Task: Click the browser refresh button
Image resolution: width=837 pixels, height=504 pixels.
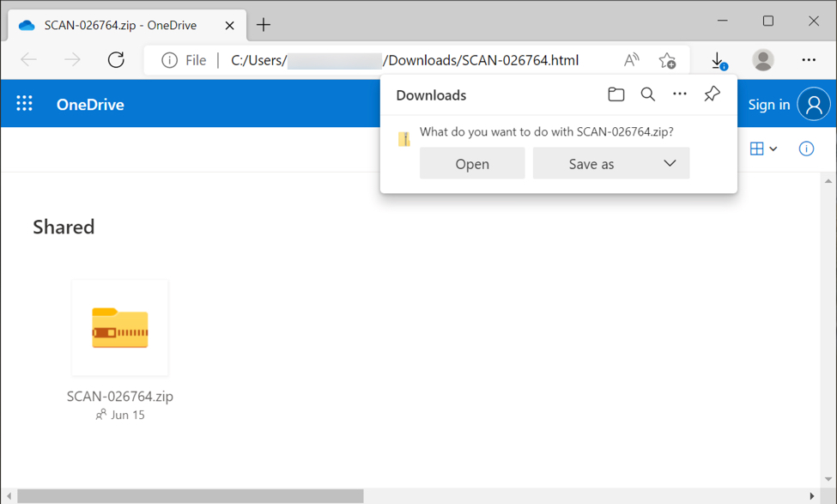Action: (116, 60)
